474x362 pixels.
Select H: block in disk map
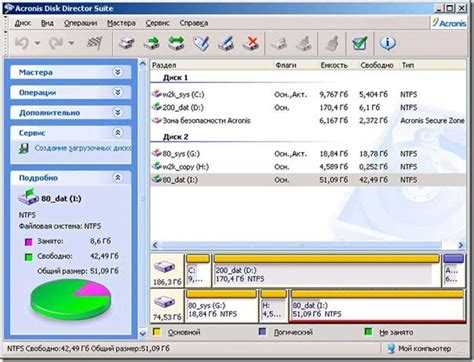click(x=274, y=306)
